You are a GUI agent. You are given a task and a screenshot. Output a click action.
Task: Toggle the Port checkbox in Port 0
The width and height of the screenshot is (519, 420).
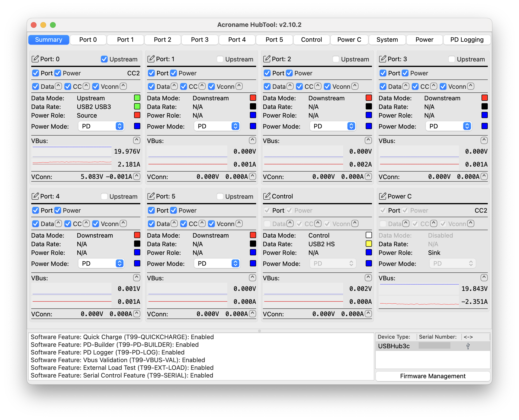(x=36, y=73)
